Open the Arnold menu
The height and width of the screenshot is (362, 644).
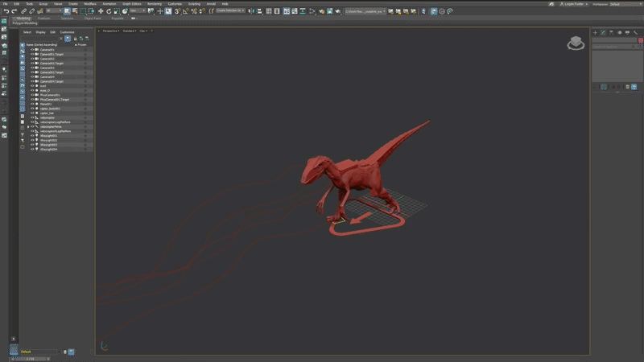point(211,4)
